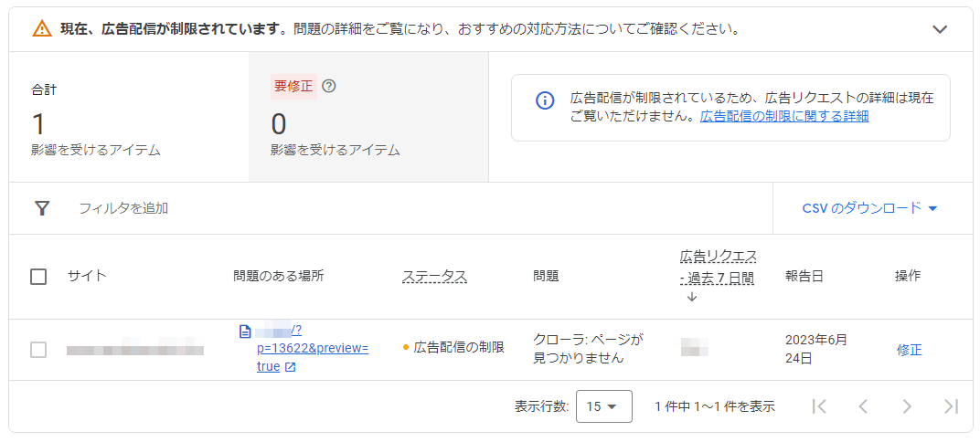Image resolution: width=980 pixels, height=442 pixels.
Task: Click the blue info circle icon
Action: [x=544, y=101]
